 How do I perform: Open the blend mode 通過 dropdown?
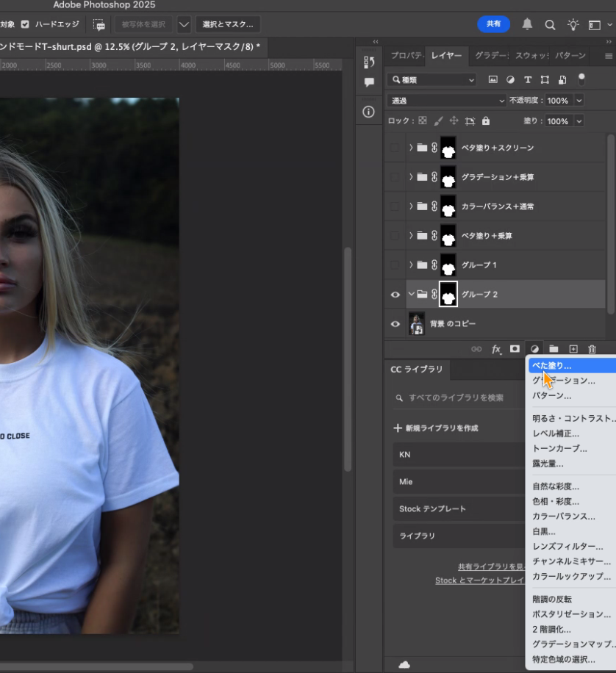coord(446,101)
